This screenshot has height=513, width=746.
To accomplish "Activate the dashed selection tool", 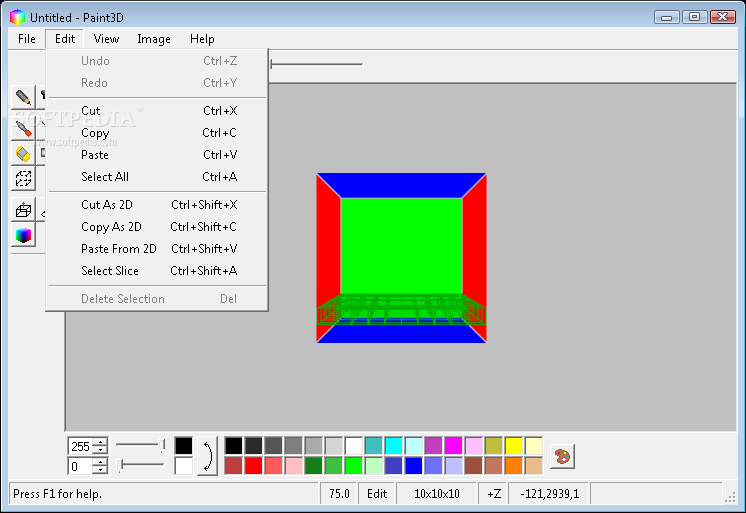I will pos(23,178).
